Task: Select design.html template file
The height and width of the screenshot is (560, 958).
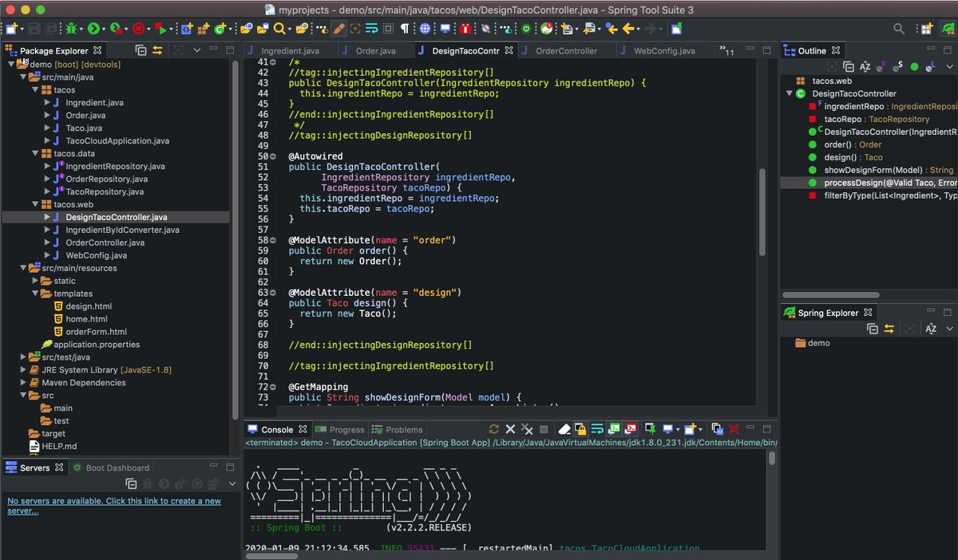Action: (89, 306)
